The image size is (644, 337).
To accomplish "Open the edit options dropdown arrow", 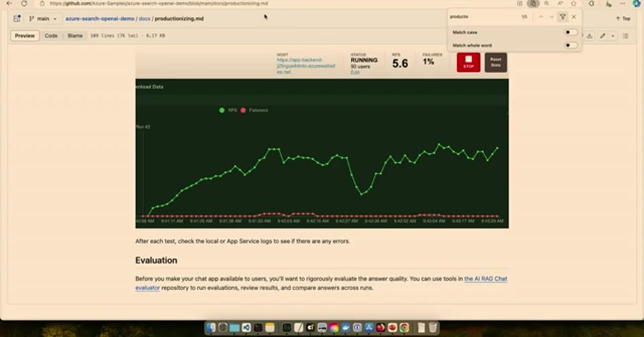I will (x=612, y=36).
